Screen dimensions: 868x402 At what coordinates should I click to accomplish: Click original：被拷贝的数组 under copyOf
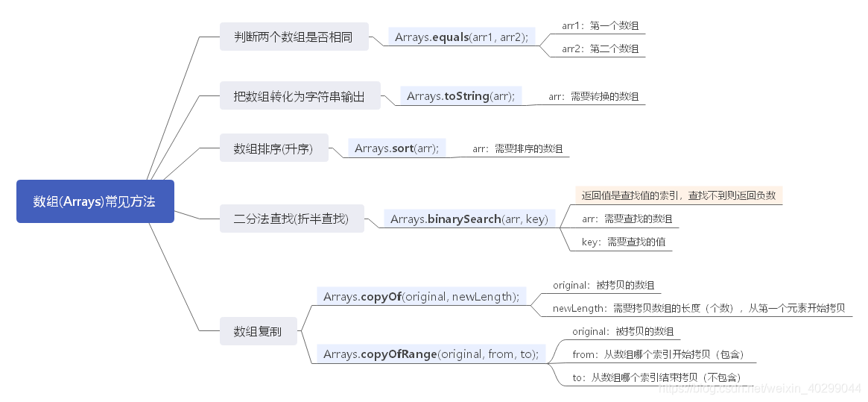coord(604,286)
